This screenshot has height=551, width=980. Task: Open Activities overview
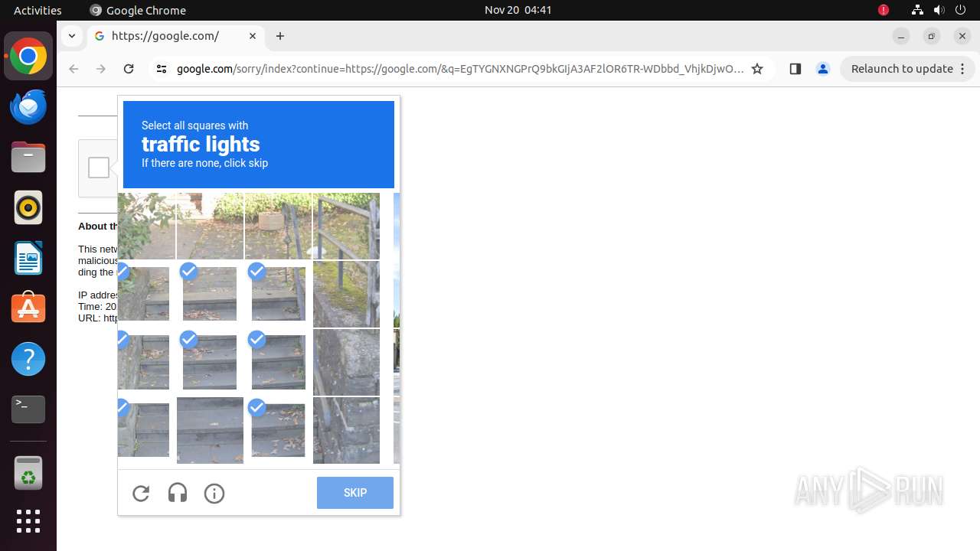[x=38, y=10]
